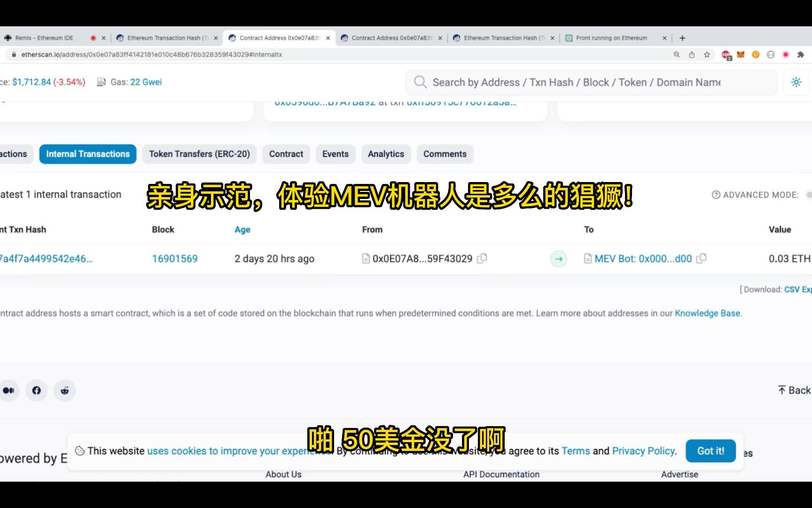Open the second Contract Address browser tab

392,38
